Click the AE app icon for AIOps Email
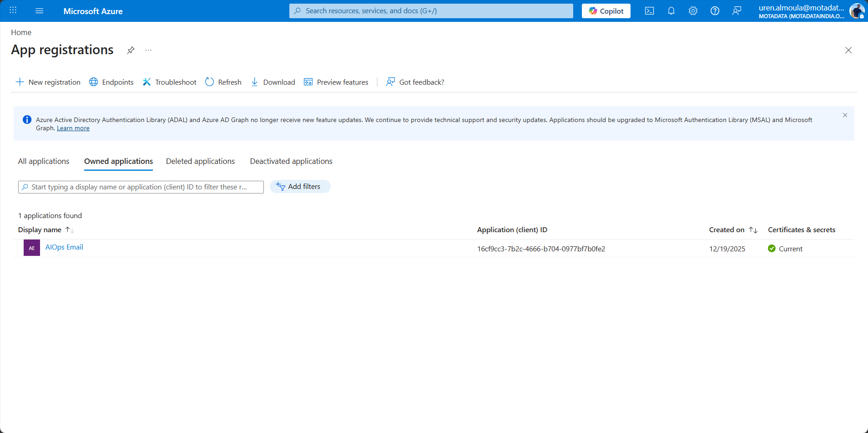The image size is (868, 433). tap(32, 248)
